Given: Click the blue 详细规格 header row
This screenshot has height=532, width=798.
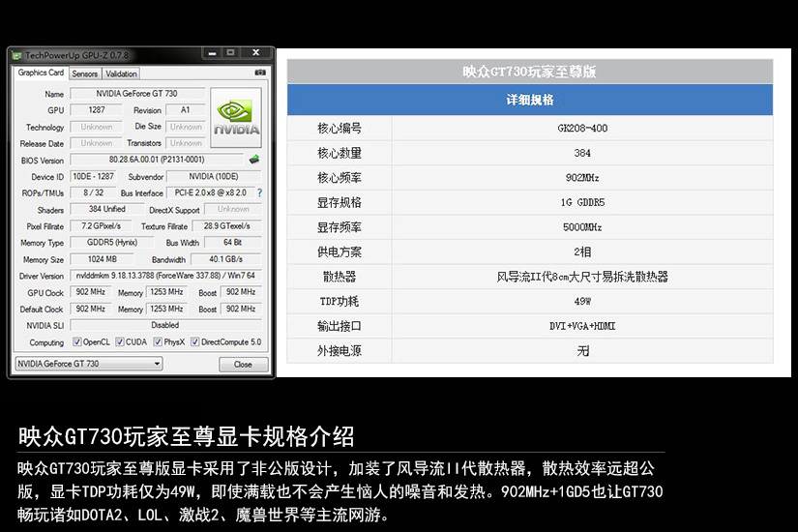Looking at the screenshot, I should coord(530,100).
